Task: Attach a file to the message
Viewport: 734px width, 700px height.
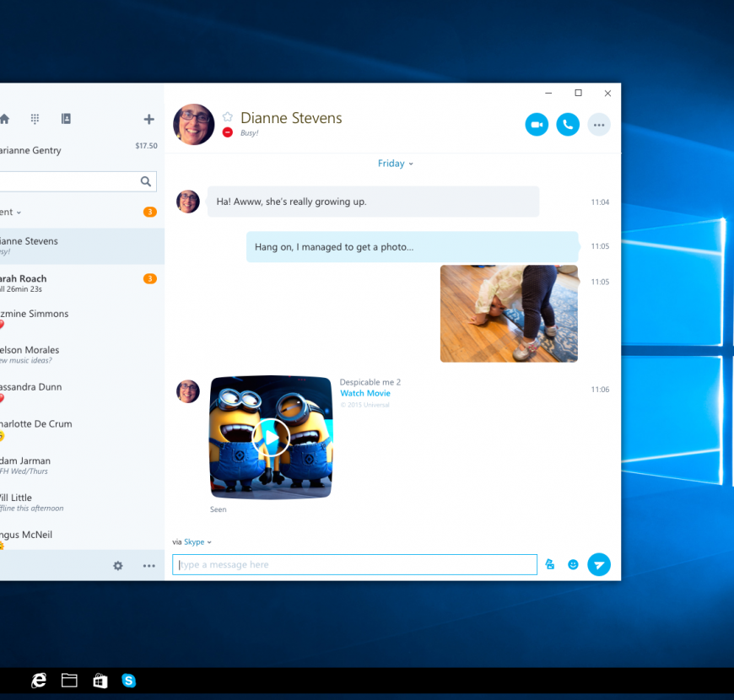Action: [x=550, y=564]
